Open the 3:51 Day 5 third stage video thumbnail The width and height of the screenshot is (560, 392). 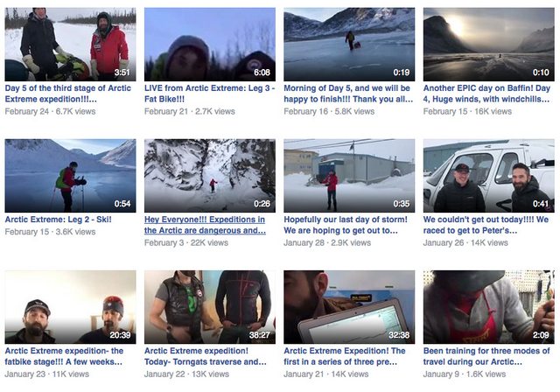point(70,45)
